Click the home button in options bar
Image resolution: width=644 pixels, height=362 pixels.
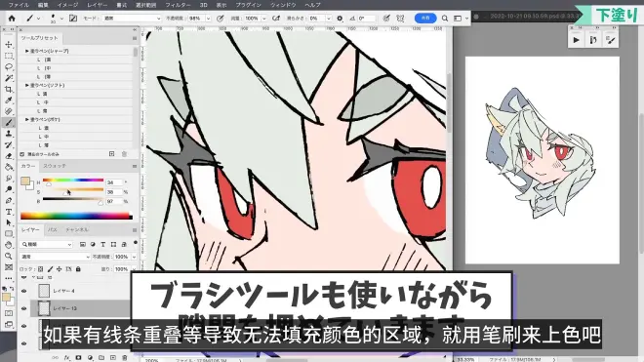(12, 19)
